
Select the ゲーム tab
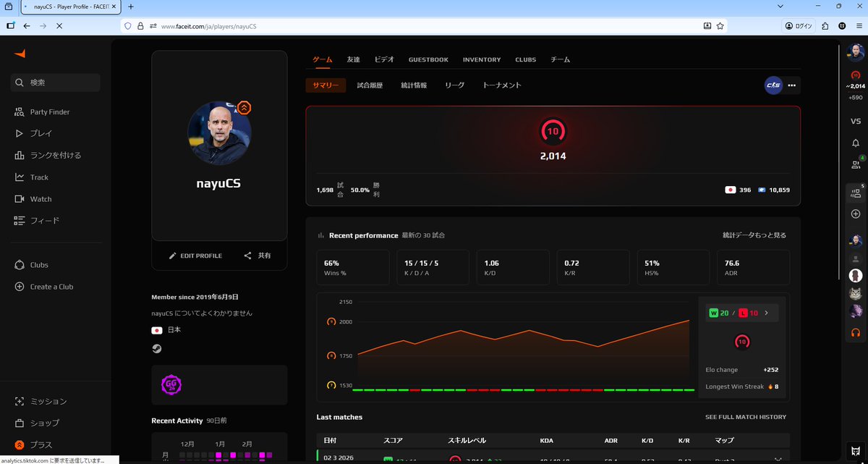(x=323, y=59)
